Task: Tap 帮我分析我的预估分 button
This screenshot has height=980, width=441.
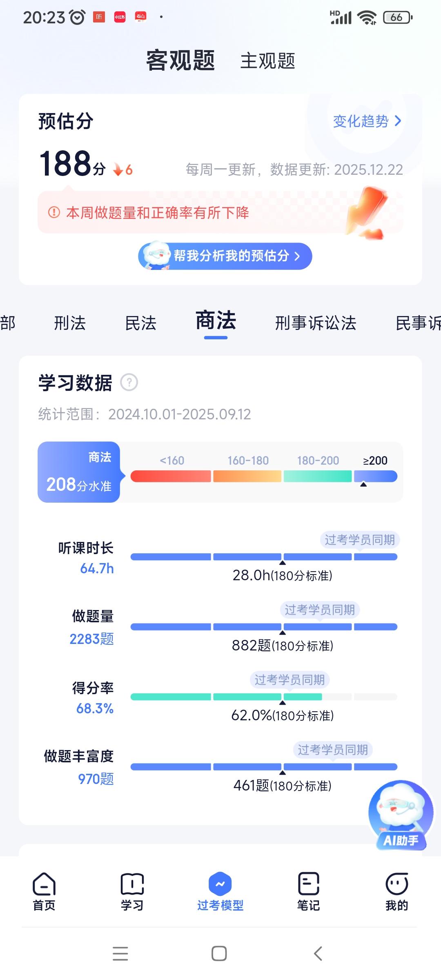Action: (225, 256)
